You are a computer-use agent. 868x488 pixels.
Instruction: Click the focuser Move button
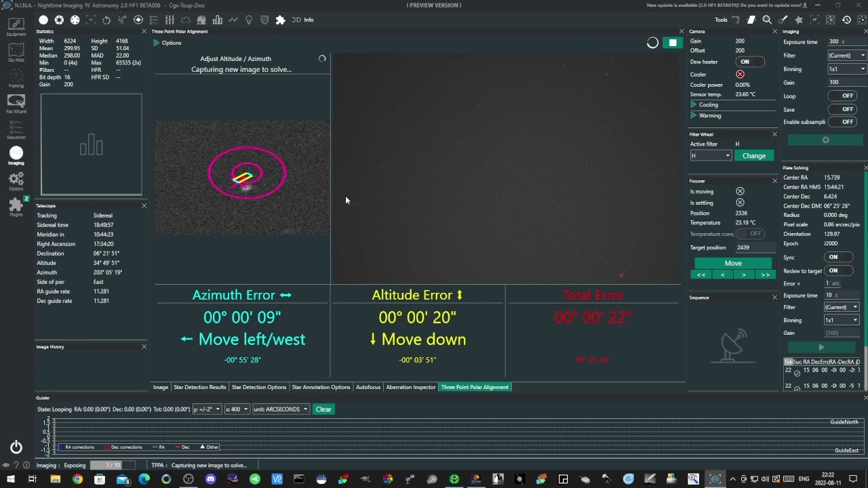coord(733,263)
